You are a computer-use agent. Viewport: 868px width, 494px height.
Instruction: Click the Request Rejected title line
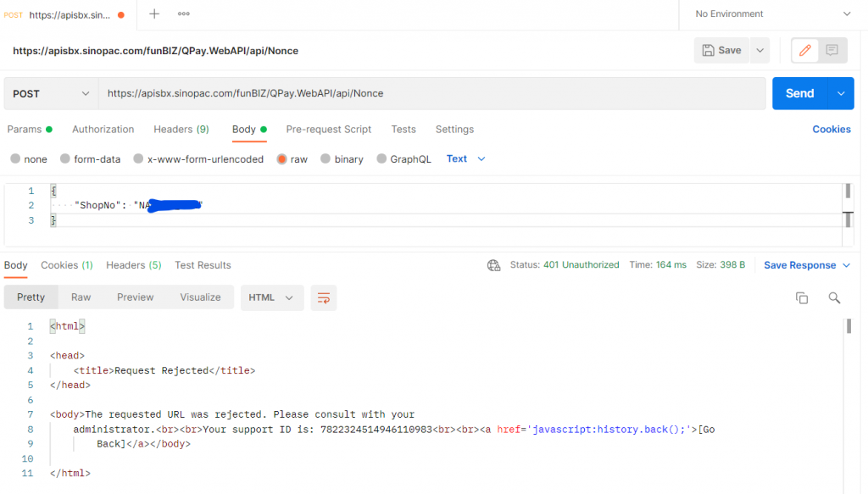click(164, 370)
